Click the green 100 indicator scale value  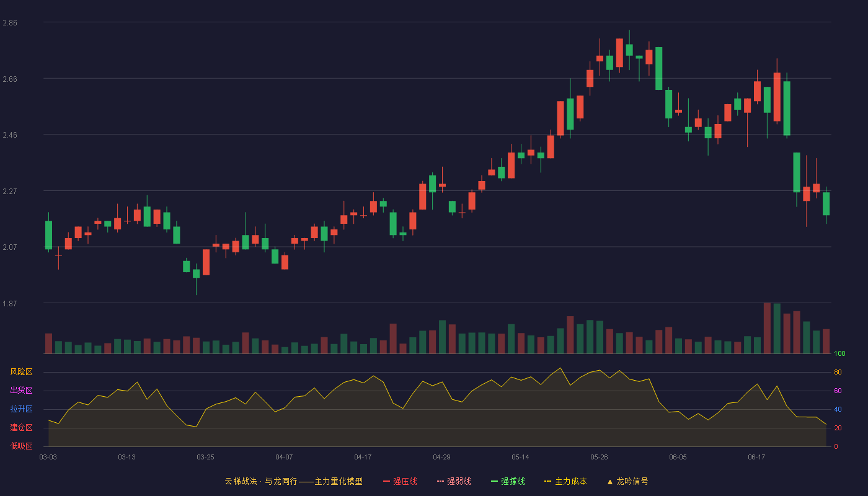tap(839, 354)
